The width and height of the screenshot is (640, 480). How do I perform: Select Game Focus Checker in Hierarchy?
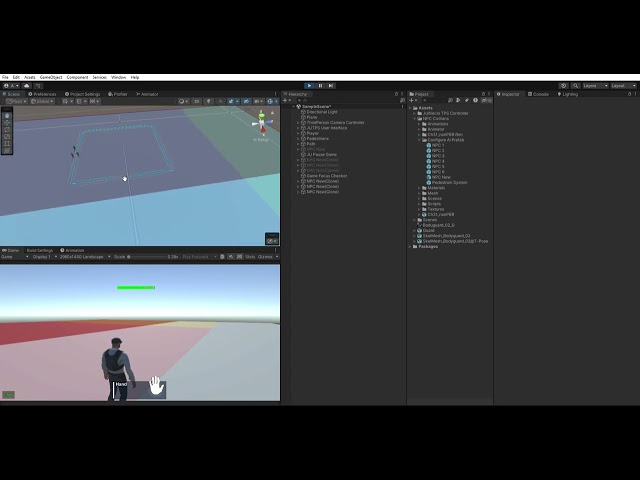click(327, 176)
